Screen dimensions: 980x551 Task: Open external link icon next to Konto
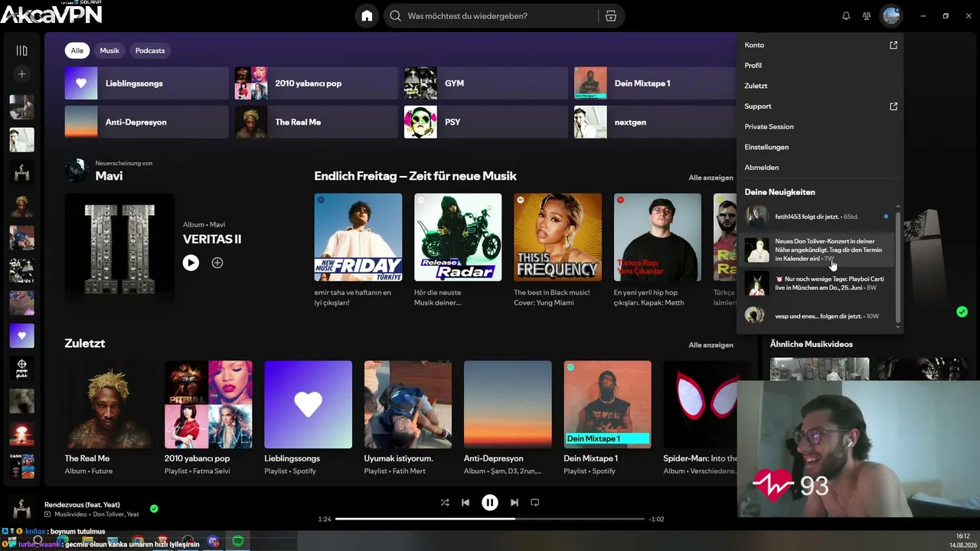click(x=893, y=45)
